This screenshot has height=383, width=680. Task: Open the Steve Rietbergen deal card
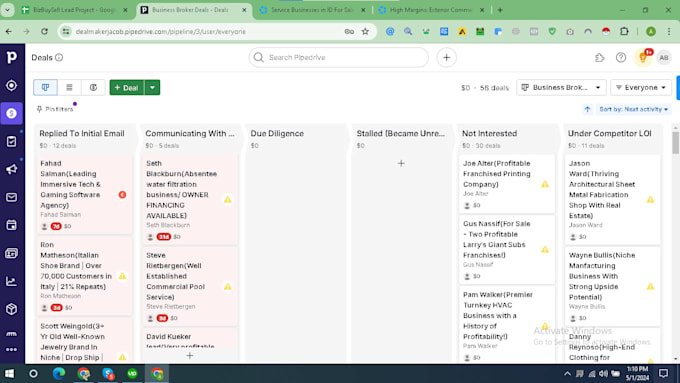[x=190, y=286]
